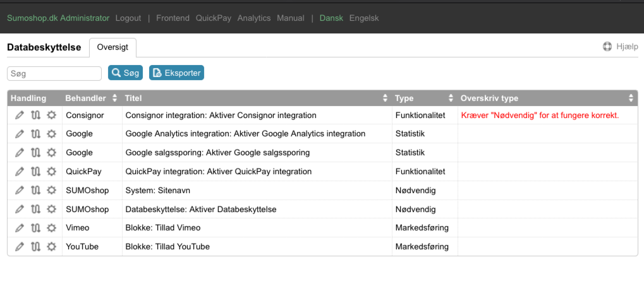Click the middle arrows icon in QuickPay row
Image resolution: width=644 pixels, height=286 pixels.
pyautogui.click(x=36, y=172)
